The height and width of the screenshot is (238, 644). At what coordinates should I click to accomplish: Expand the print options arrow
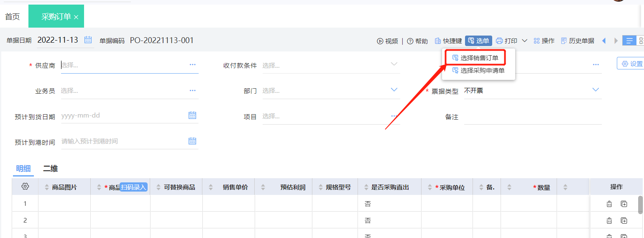[x=524, y=41]
